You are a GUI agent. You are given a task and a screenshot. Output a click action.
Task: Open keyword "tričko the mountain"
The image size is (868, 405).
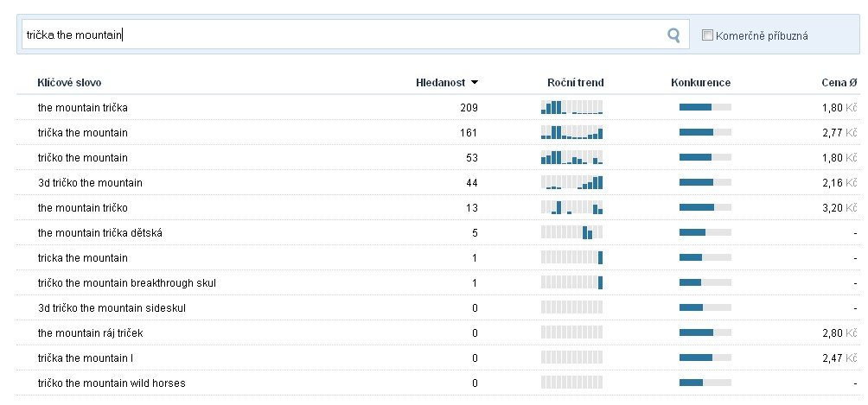(82, 158)
